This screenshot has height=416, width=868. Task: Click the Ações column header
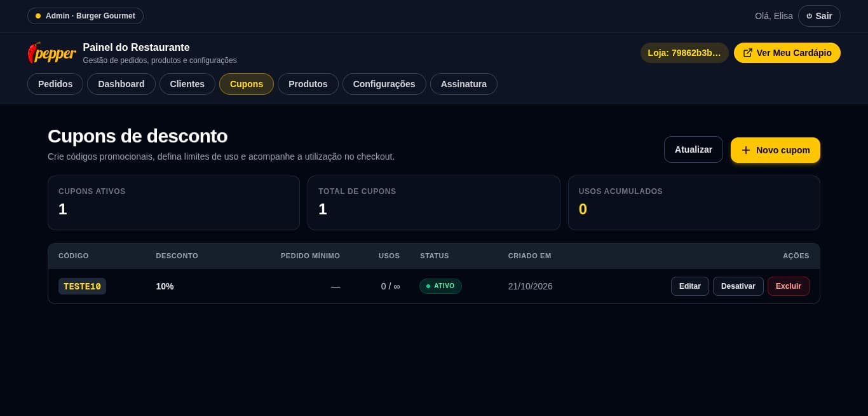[796, 256]
